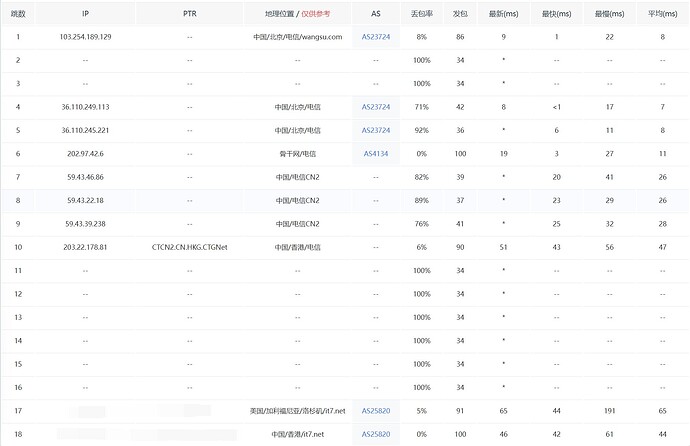The height and width of the screenshot is (446, 690).
Task: Select IP address 202.97.42.6
Action: [x=85, y=154]
